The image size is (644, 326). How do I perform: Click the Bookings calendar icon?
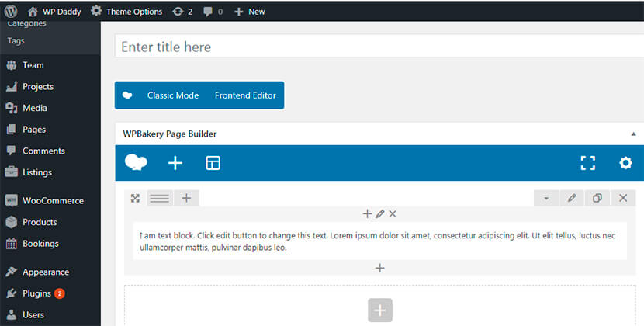point(12,244)
